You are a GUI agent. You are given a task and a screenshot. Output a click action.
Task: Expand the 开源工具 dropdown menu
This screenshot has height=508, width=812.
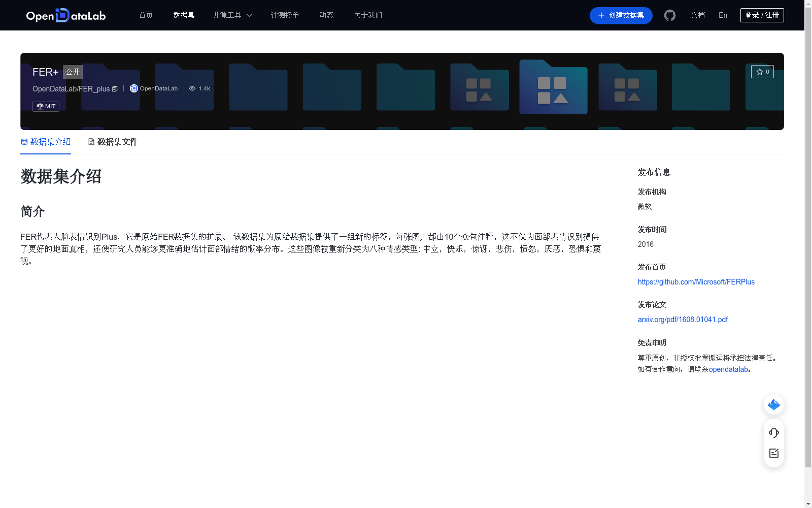232,15
